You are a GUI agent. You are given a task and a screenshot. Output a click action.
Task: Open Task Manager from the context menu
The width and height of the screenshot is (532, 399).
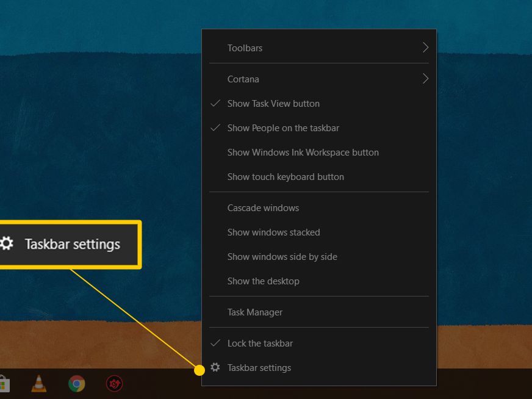pyautogui.click(x=254, y=312)
